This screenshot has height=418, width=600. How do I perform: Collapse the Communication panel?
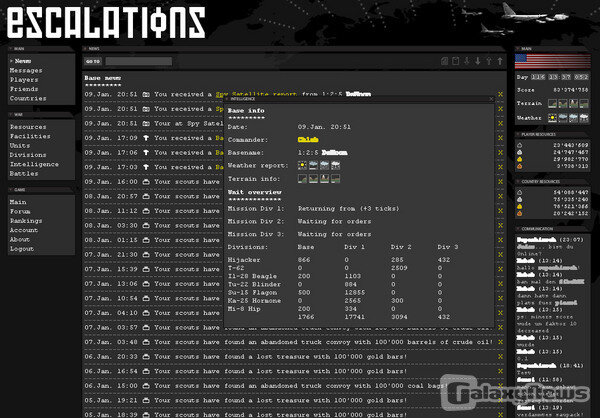click(518, 229)
